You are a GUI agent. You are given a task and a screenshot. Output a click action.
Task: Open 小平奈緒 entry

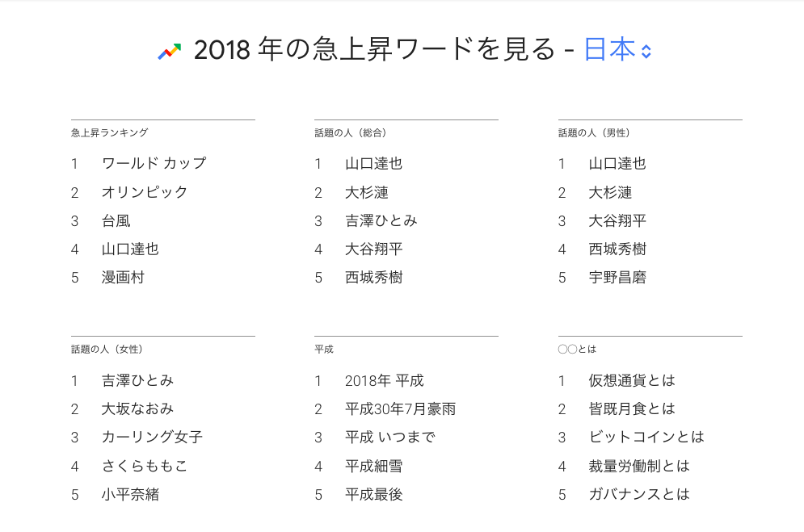(x=130, y=494)
